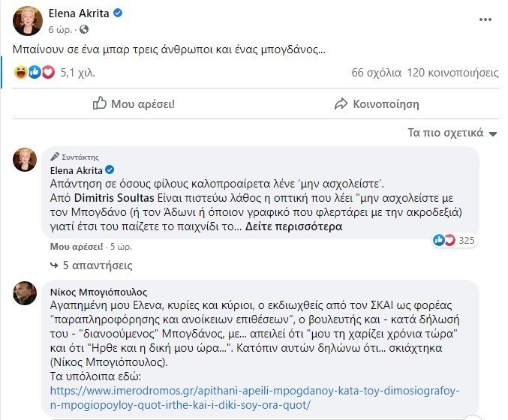Click Νίκος Μπογιόπουλος comment avatar
The width and height of the screenshot is (508, 420).
tap(26, 294)
